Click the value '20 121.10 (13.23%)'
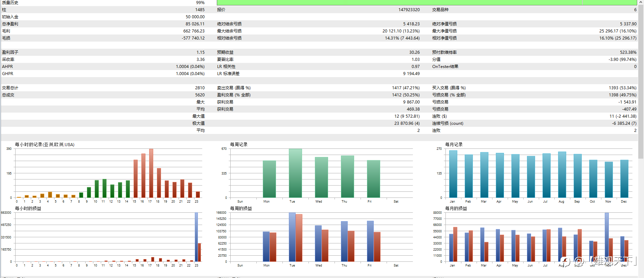Viewport: 644px width, 278px height. point(401,31)
